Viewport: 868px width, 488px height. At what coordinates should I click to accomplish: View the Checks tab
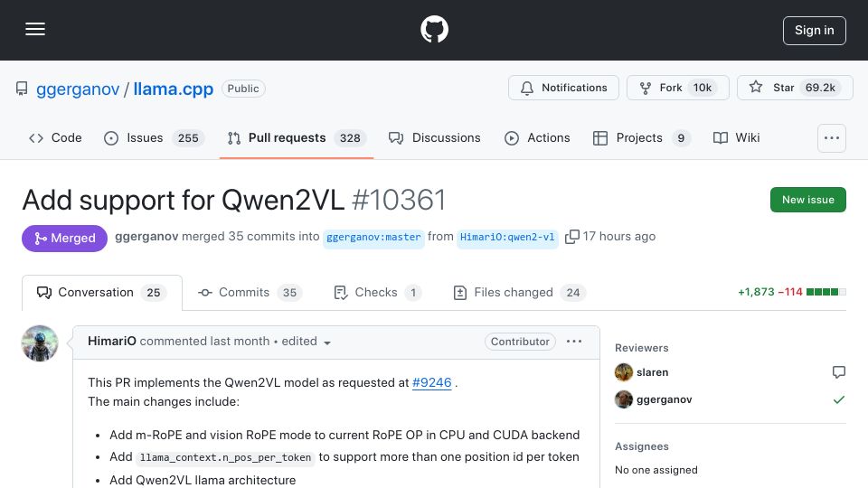click(377, 292)
